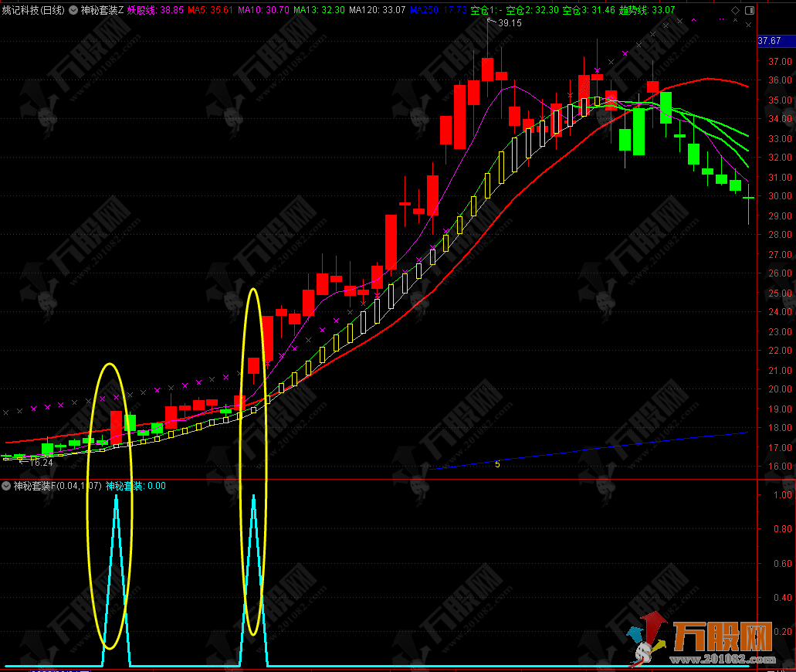Click the current price tag 37.67

click(x=771, y=41)
